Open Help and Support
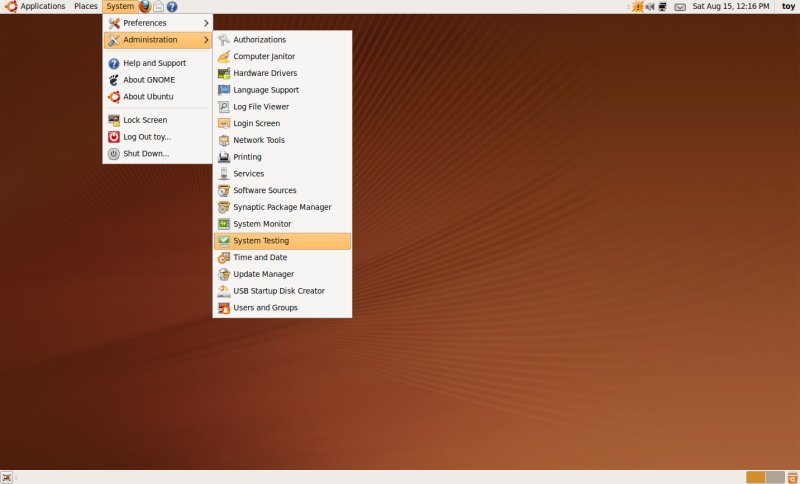 tap(158, 63)
